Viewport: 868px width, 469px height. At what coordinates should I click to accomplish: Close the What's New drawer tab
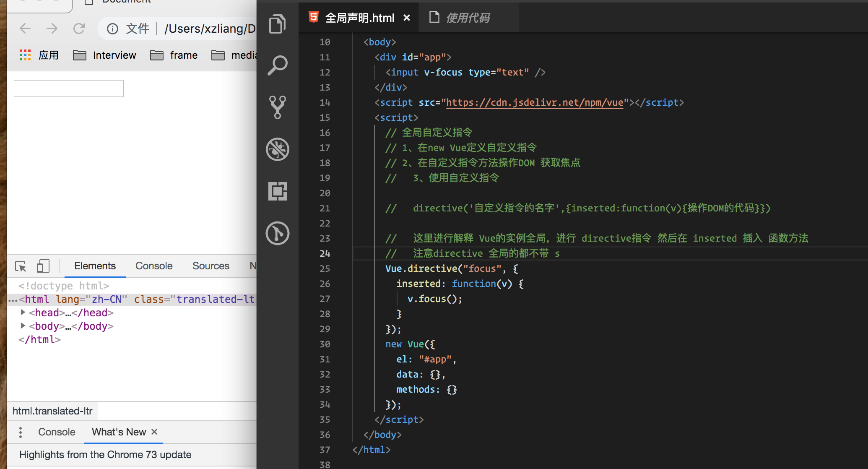pyautogui.click(x=154, y=432)
